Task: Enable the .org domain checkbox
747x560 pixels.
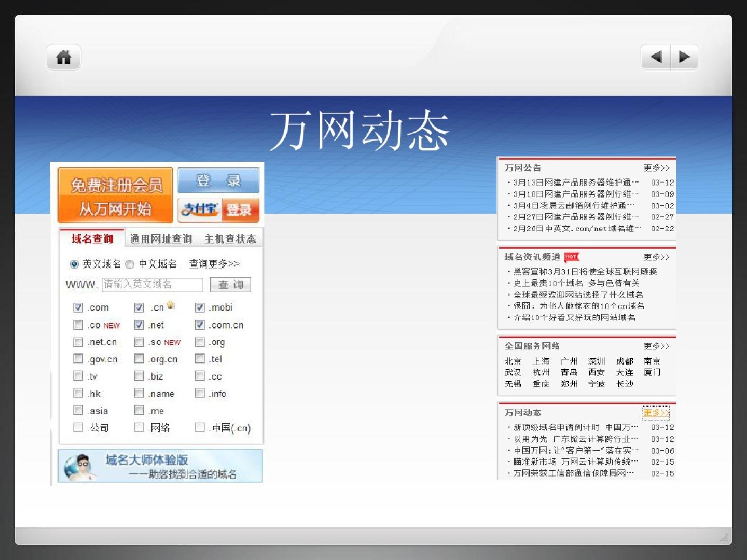Action: pos(200,342)
